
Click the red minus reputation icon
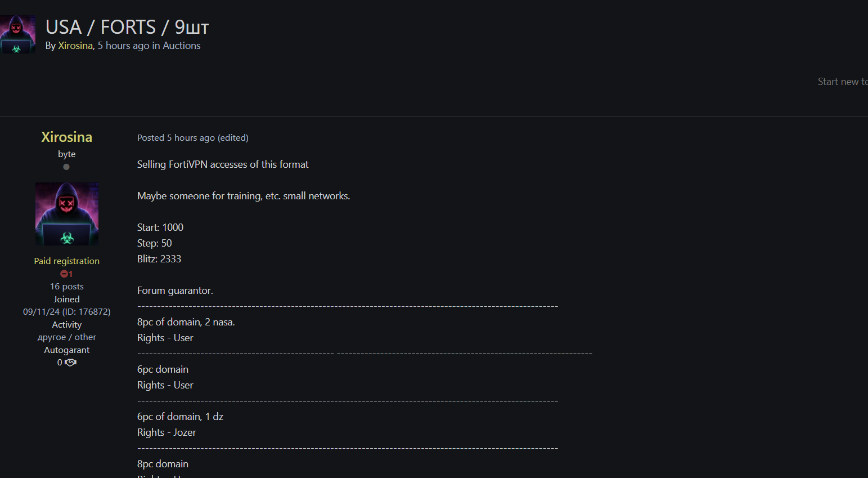[x=64, y=274]
